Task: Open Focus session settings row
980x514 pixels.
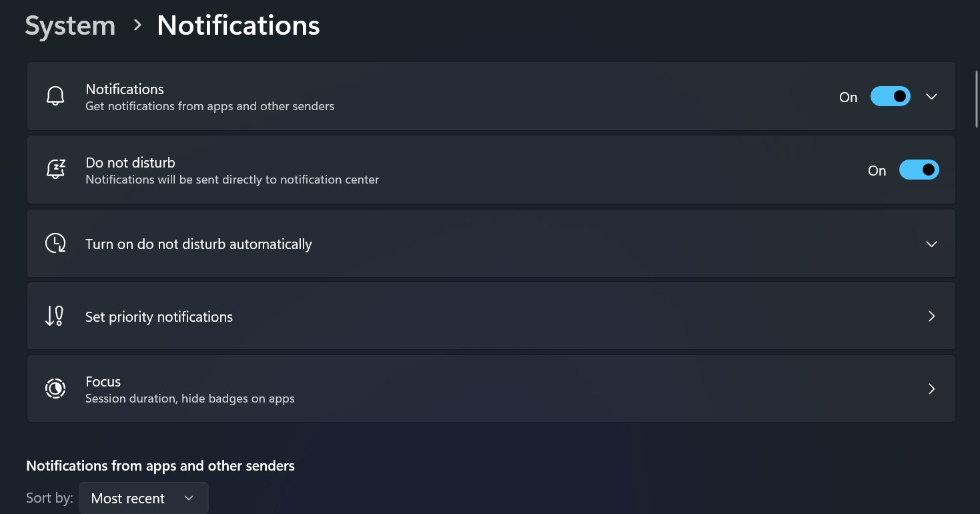Action: (x=491, y=389)
